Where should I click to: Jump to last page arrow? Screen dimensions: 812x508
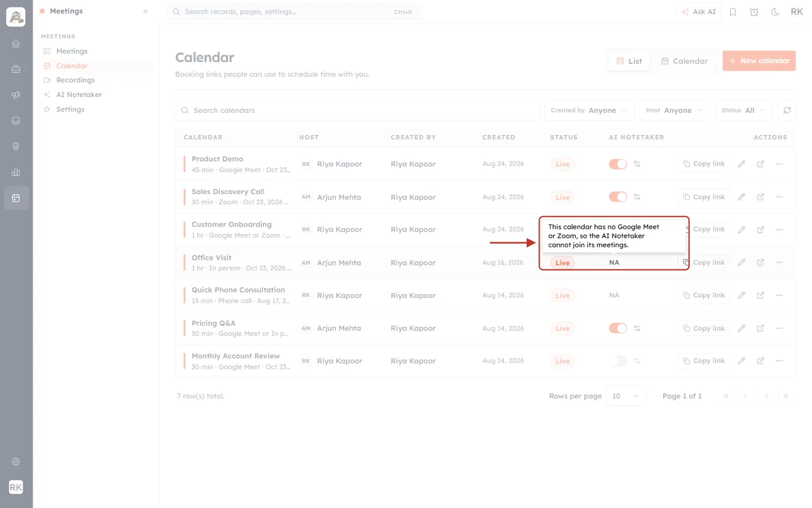tap(785, 396)
